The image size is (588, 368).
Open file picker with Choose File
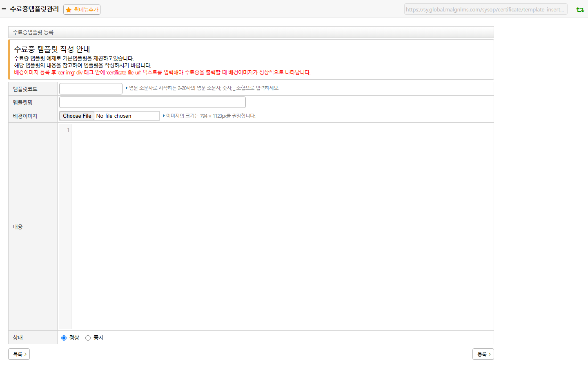click(x=77, y=116)
